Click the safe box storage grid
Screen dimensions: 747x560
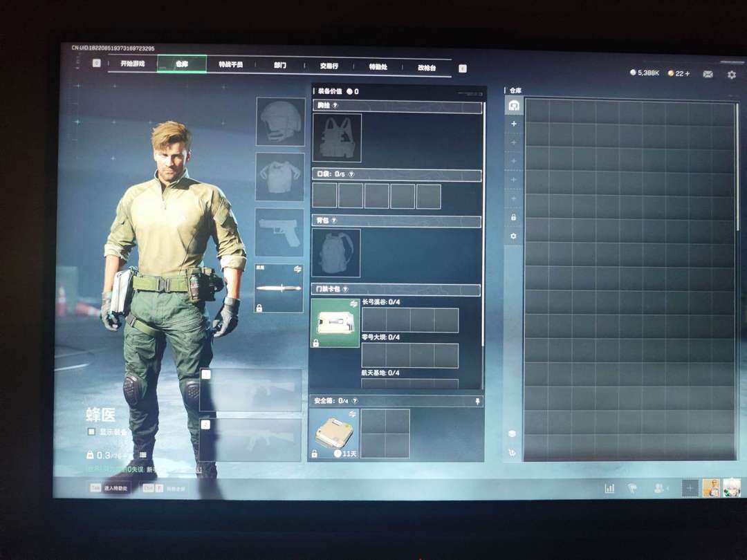point(385,433)
